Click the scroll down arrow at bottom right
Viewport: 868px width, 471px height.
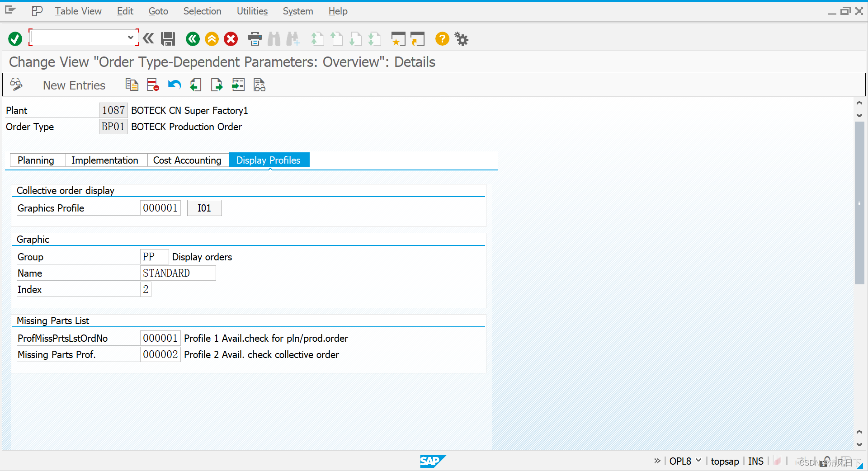point(859,444)
